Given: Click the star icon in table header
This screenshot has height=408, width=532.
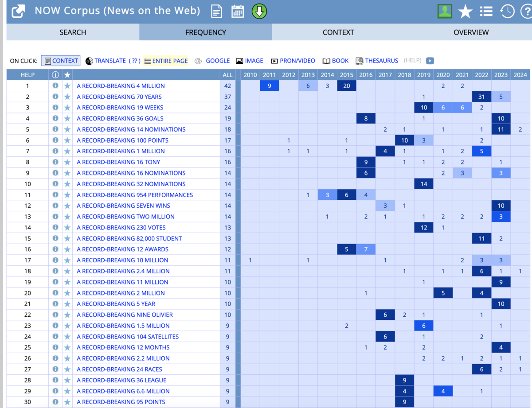Looking at the screenshot, I should 67,75.
